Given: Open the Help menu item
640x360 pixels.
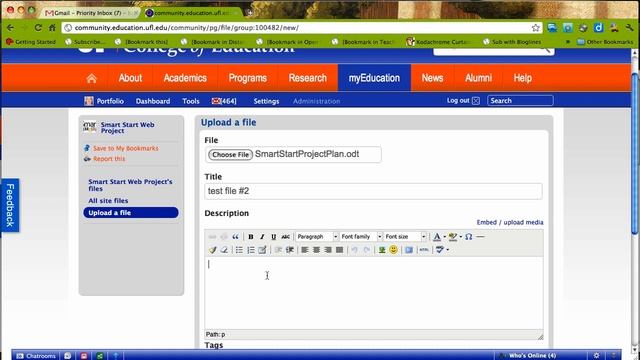Looking at the screenshot, I should (522, 78).
